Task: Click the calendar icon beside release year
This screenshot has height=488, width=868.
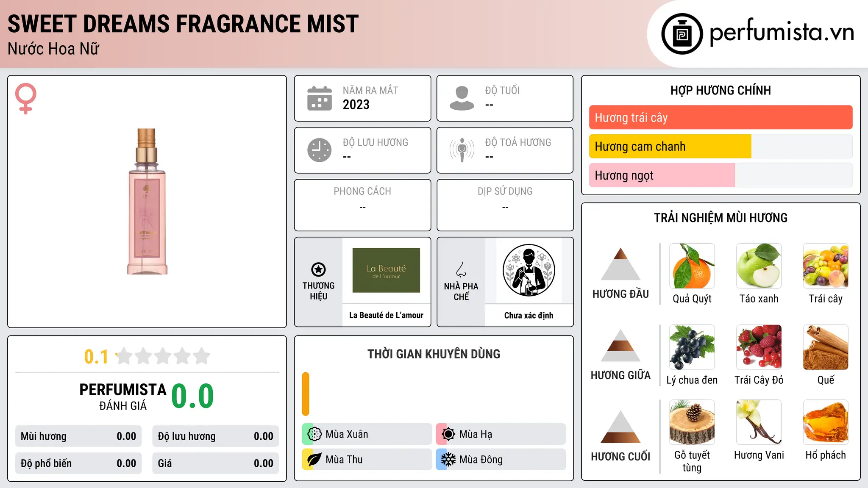Action: click(x=320, y=98)
